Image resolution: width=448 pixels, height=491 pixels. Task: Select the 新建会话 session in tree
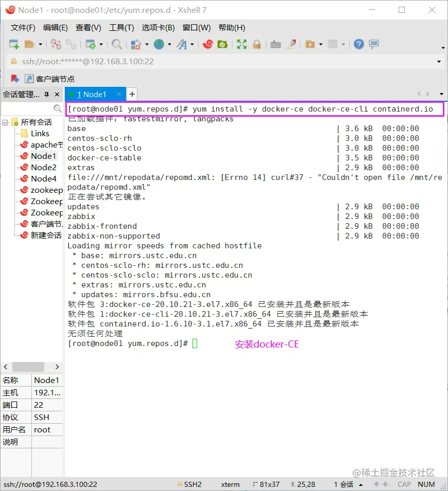(41, 235)
